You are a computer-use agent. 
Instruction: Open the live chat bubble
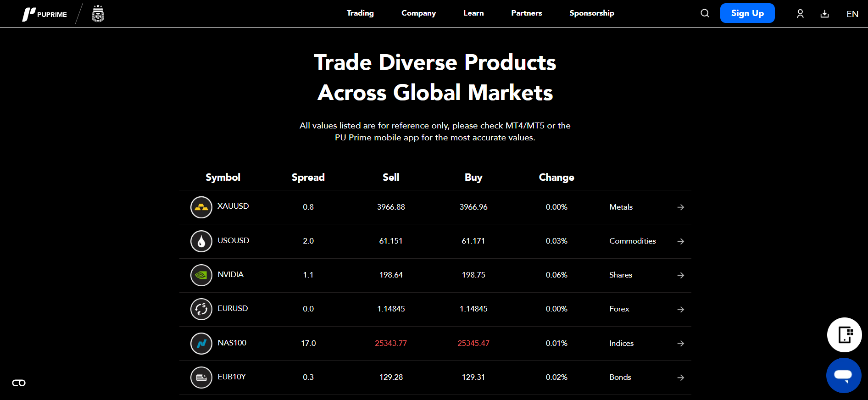pyautogui.click(x=843, y=375)
